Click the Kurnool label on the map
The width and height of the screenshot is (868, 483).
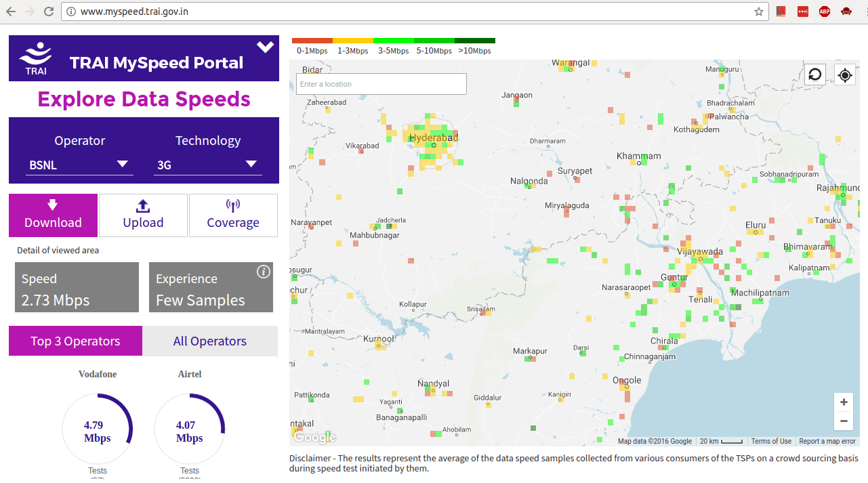click(378, 339)
